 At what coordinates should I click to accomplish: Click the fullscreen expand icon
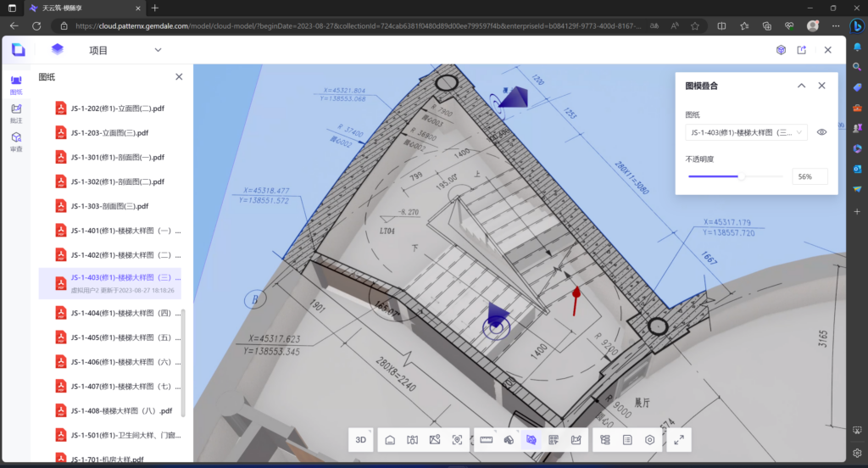[679, 440]
